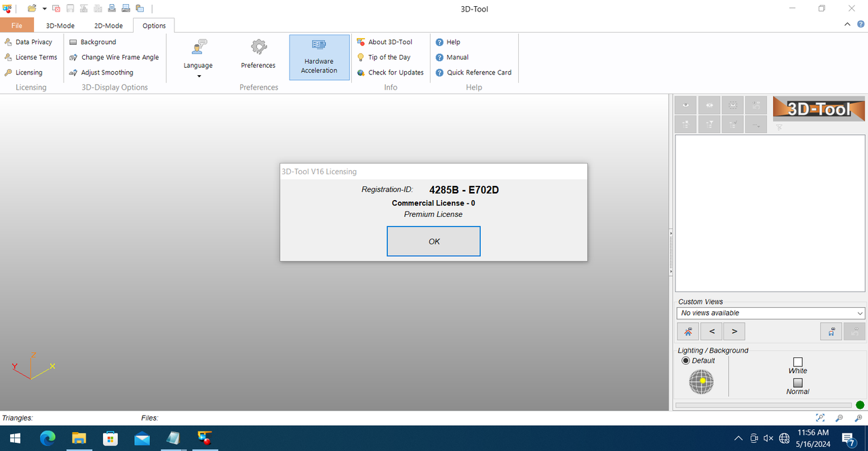
Task: Click the close-model icon with red X
Action: (56, 9)
